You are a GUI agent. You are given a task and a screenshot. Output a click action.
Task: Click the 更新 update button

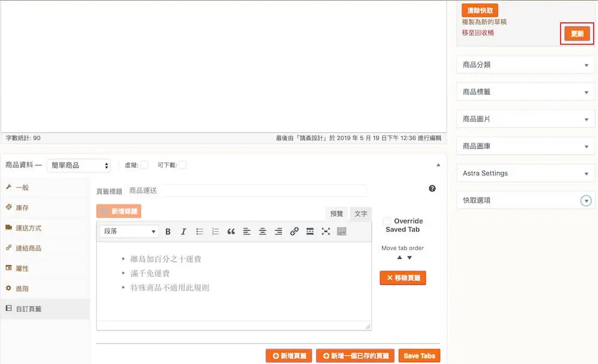pyautogui.click(x=577, y=33)
